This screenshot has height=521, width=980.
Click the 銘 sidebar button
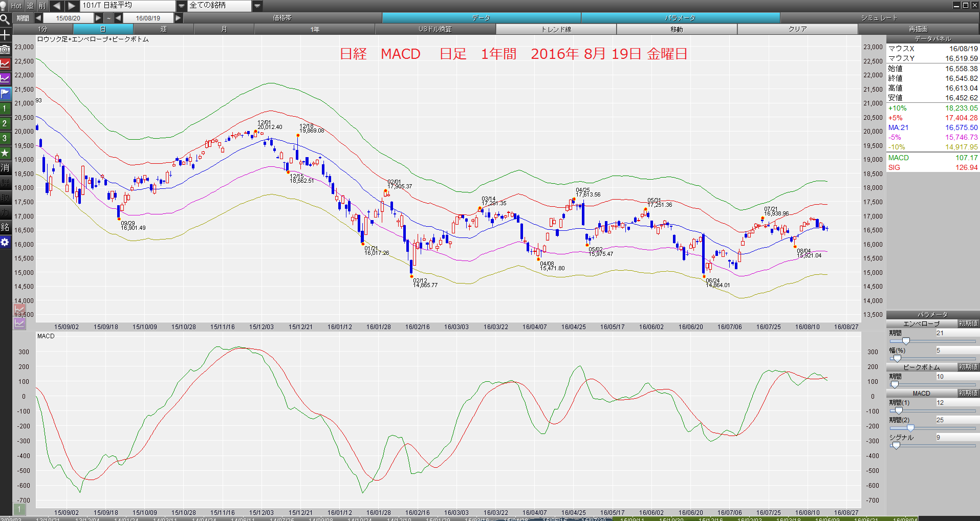pyautogui.click(x=5, y=227)
